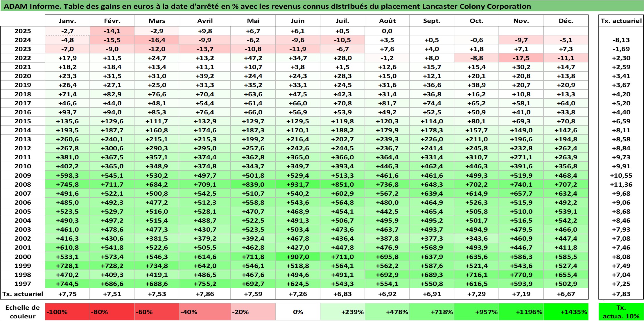Select the -16,4 cell for Mars 2024

(157, 40)
